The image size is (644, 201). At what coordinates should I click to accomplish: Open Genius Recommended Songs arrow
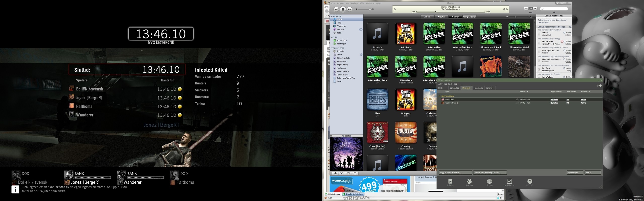(570, 27)
